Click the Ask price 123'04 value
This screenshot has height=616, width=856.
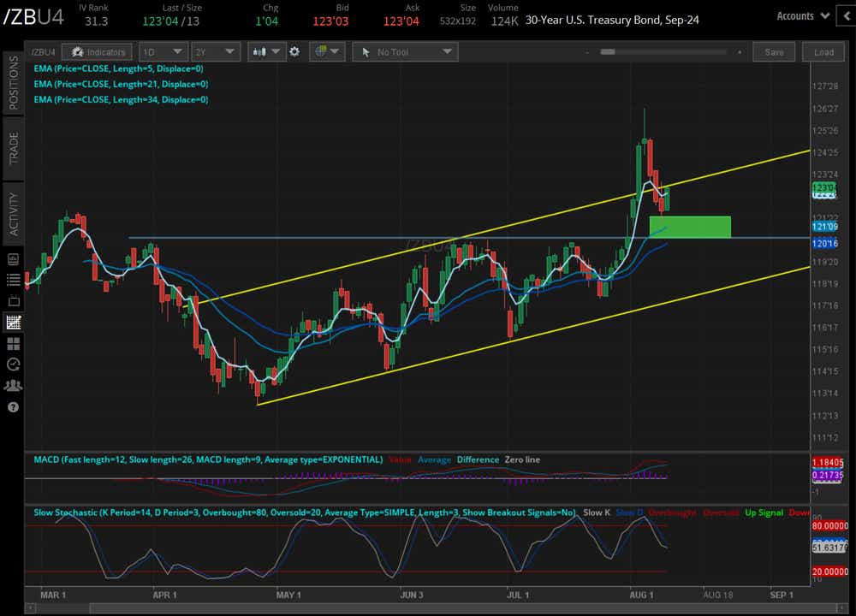[x=401, y=21]
